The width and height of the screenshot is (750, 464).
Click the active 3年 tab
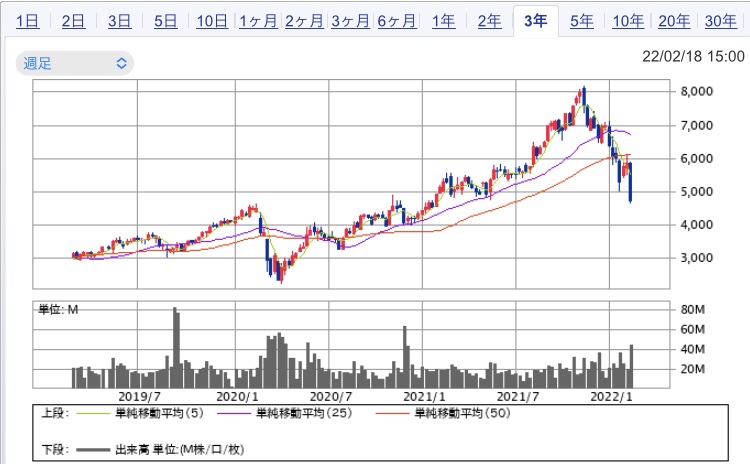tap(535, 21)
